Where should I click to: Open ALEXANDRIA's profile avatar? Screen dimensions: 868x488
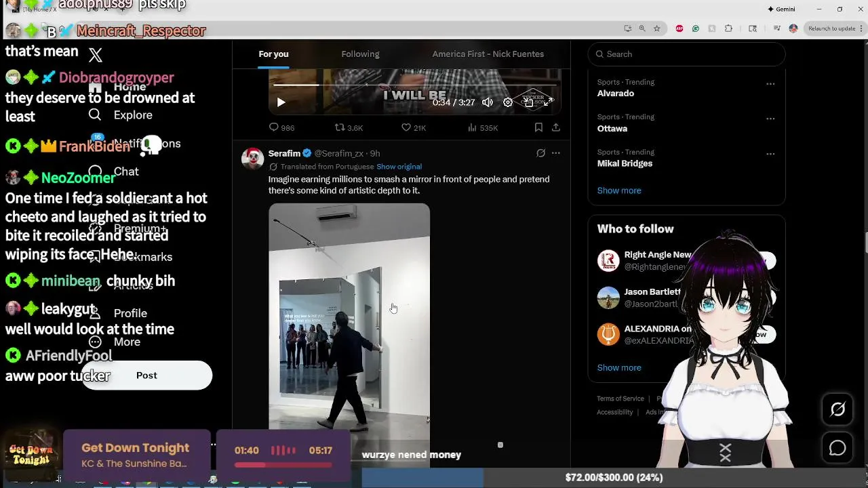608,334
